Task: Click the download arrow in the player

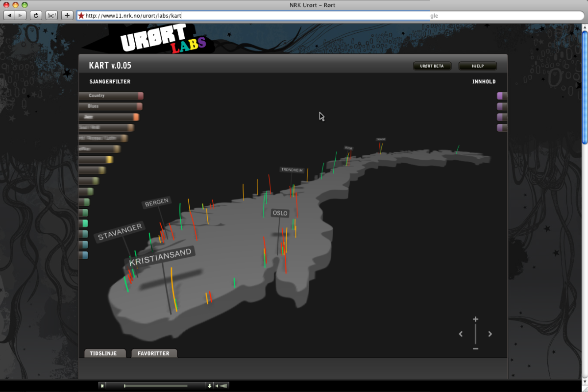Action: point(210,386)
